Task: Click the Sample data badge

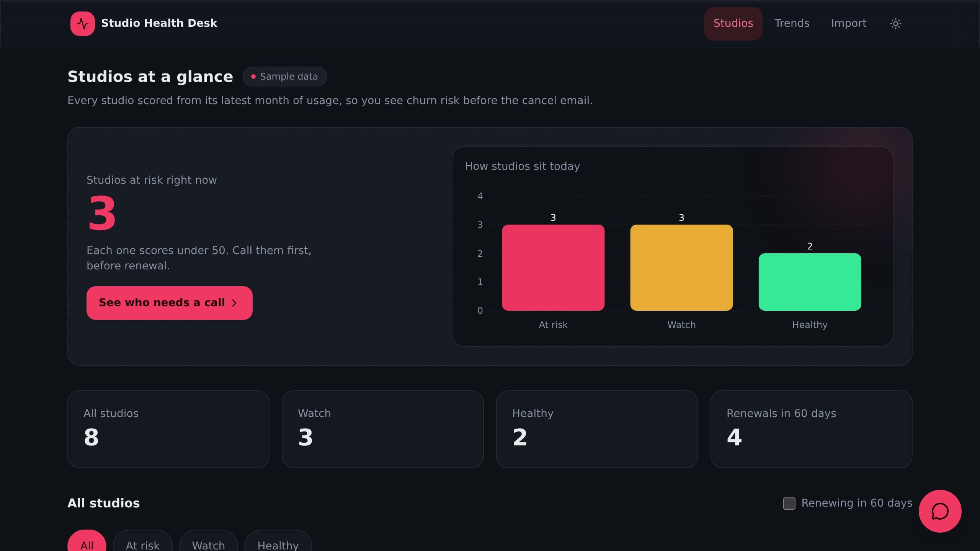Action: (284, 77)
